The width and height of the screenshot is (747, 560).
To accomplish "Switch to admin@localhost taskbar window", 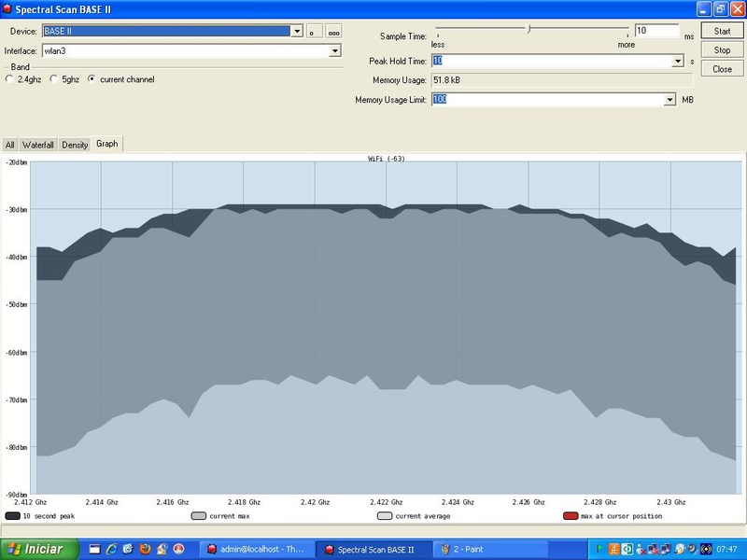I will coord(256,549).
